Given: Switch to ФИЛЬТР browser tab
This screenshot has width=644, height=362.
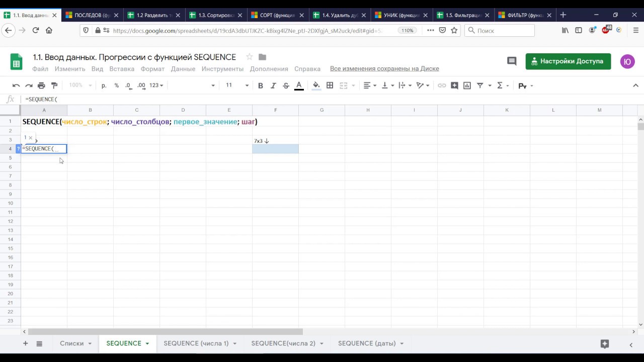Looking at the screenshot, I should 525,15.
